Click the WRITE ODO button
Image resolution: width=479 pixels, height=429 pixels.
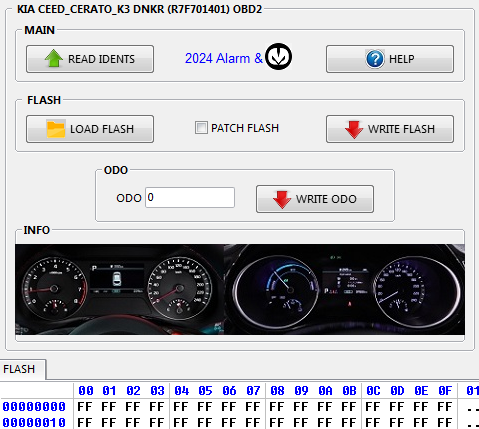point(315,199)
